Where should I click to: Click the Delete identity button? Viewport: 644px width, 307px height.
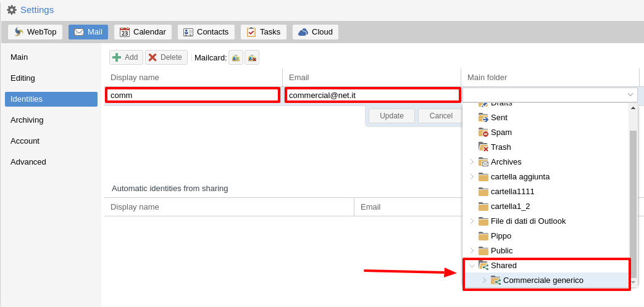(166, 57)
